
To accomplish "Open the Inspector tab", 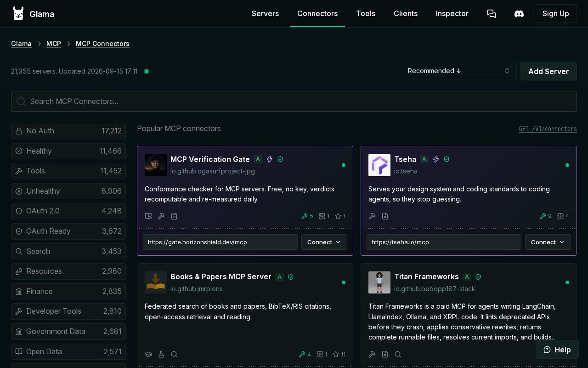I will 452,14.
